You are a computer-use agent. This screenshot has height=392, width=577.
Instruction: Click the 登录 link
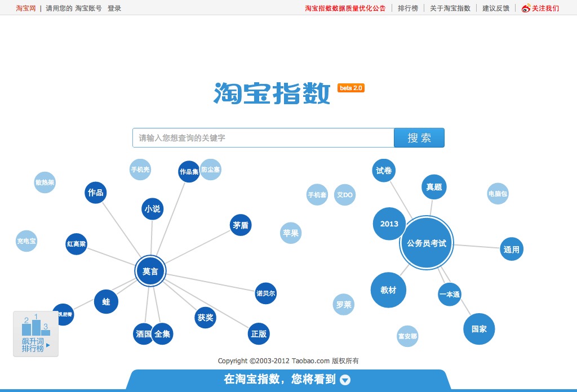(x=114, y=8)
